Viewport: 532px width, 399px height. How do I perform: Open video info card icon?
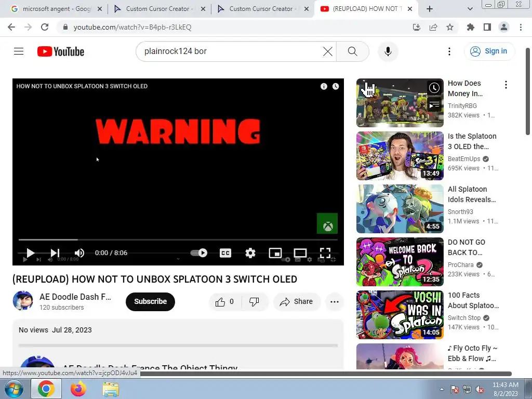324,86
